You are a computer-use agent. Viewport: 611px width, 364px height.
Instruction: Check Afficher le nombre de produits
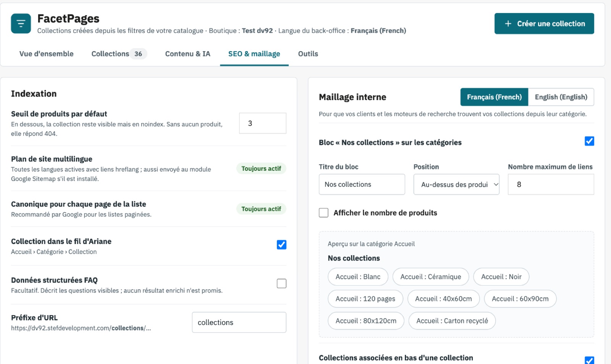tap(323, 213)
